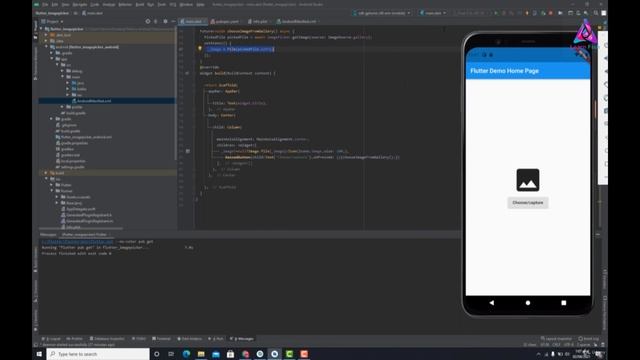Click the locate-in-project target icon
Image resolution: width=640 pixels, height=360 pixels.
148,21
